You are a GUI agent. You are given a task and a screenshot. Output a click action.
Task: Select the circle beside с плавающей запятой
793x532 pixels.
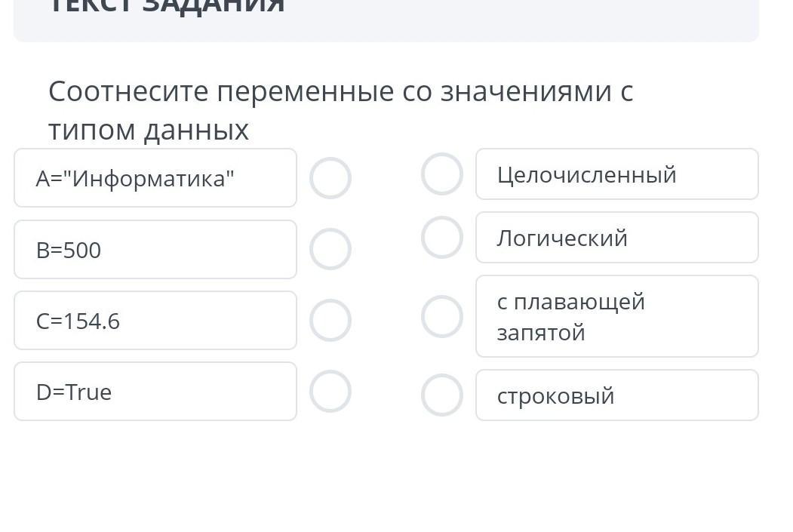click(442, 316)
